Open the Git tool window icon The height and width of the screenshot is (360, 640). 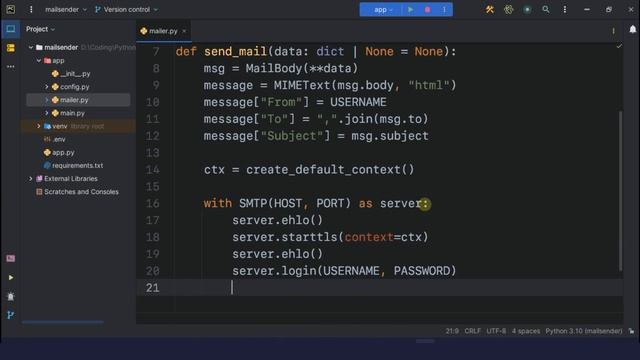(x=11, y=315)
